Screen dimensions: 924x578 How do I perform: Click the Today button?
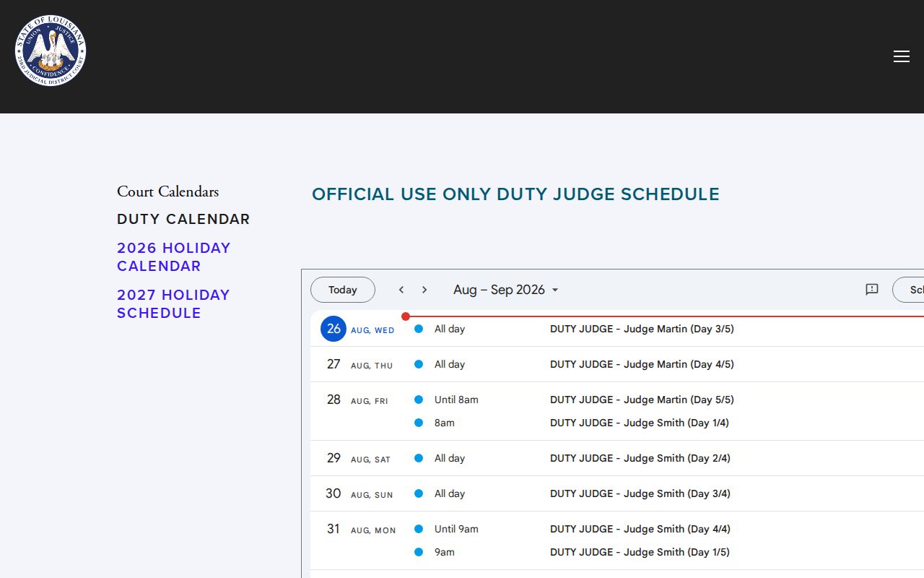pyautogui.click(x=343, y=290)
